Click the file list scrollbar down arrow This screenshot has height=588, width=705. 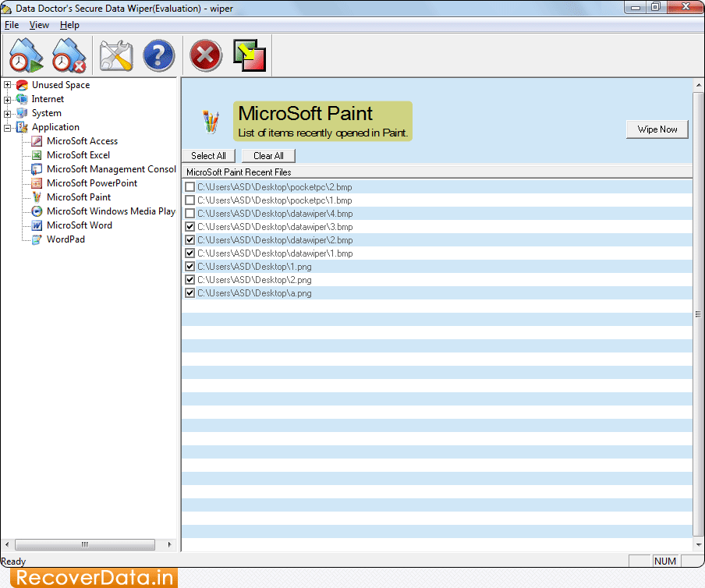tap(698, 544)
